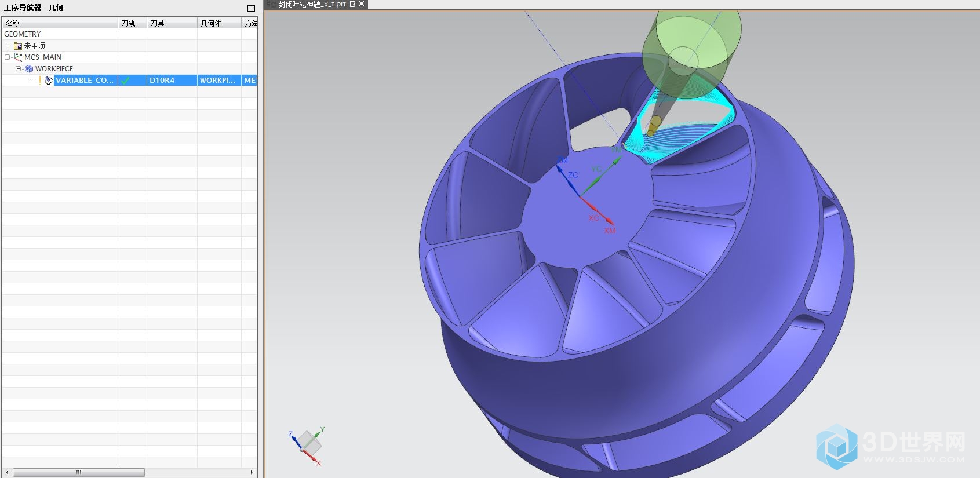Click the 刀具 column header
Image resolution: width=980 pixels, height=478 pixels.
172,23
